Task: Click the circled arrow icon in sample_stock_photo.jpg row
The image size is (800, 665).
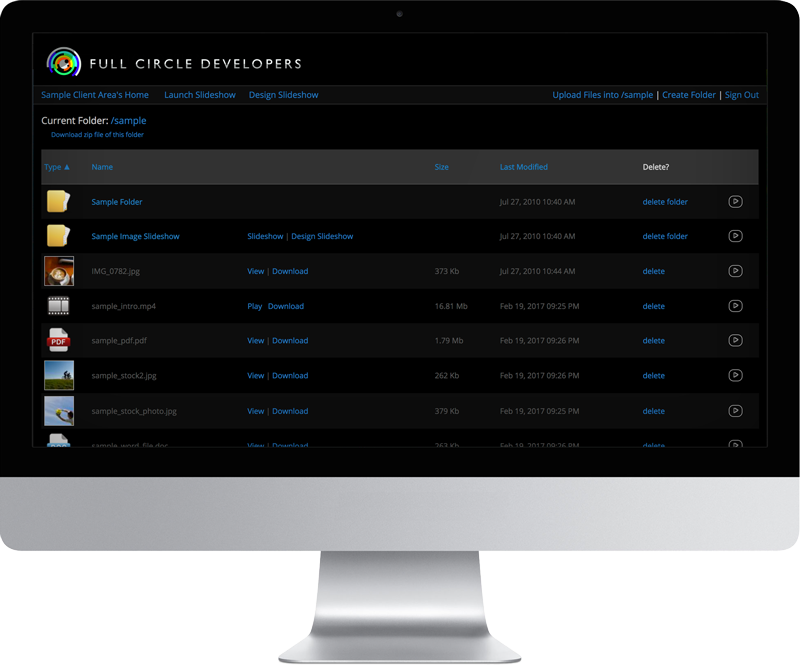Action: point(735,411)
